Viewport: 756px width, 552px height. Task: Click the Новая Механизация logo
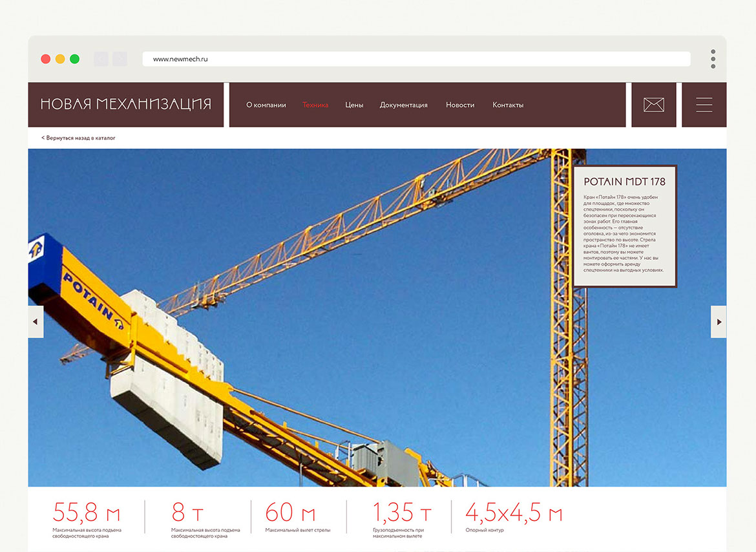click(126, 104)
